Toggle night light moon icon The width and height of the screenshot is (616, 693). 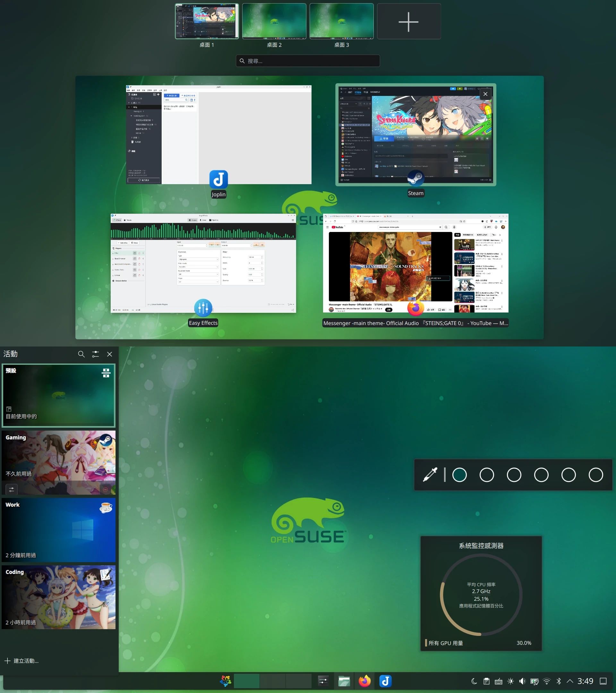(x=474, y=681)
